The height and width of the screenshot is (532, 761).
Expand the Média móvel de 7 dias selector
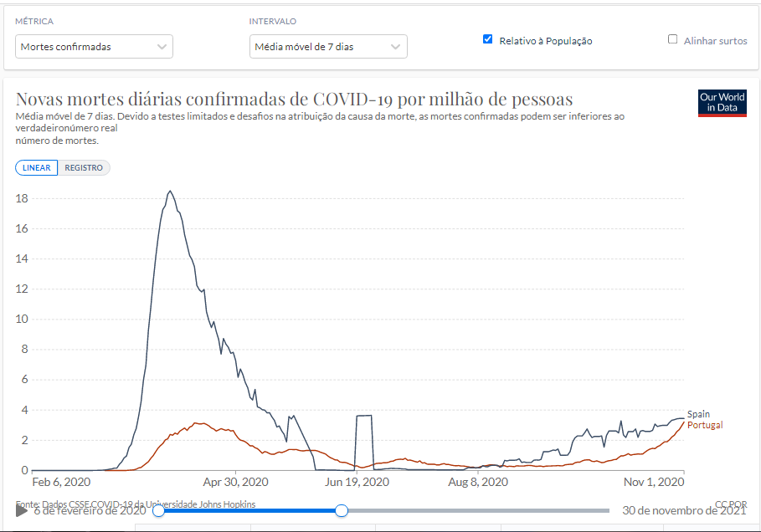point(328,47)
